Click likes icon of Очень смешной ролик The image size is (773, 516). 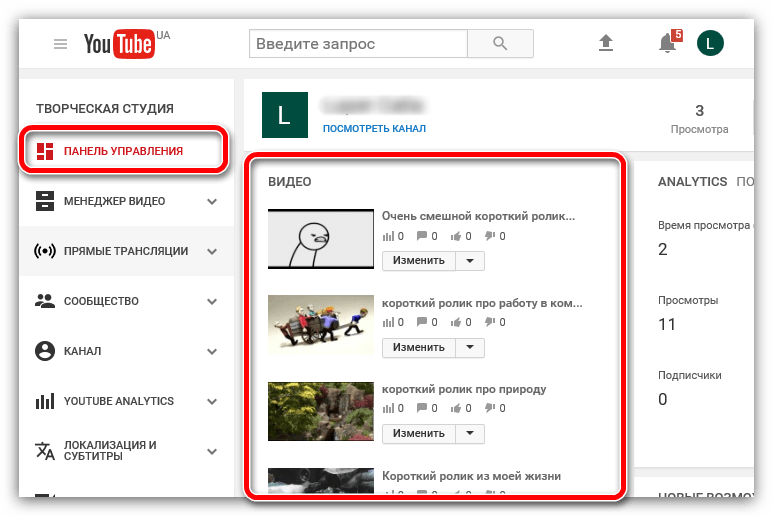coord(456,236)
